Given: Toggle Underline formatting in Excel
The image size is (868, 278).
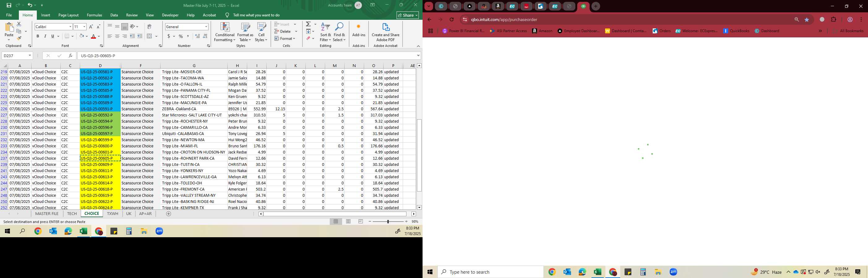Looking at the screenshot, I should tap(53, 36).
